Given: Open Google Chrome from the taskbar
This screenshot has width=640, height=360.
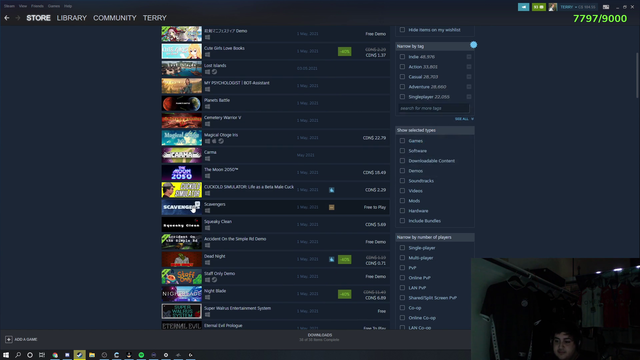Looking at the screenshot, I should [55, 355].
